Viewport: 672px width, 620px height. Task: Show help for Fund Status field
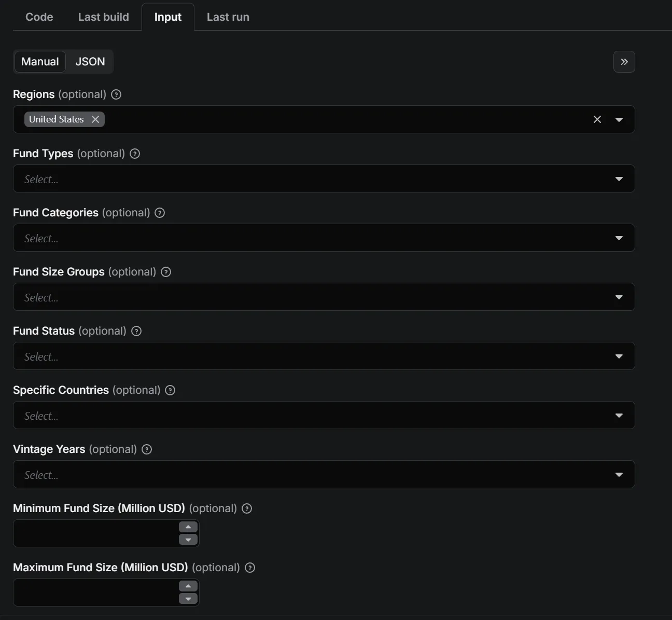tap(136, 331)
